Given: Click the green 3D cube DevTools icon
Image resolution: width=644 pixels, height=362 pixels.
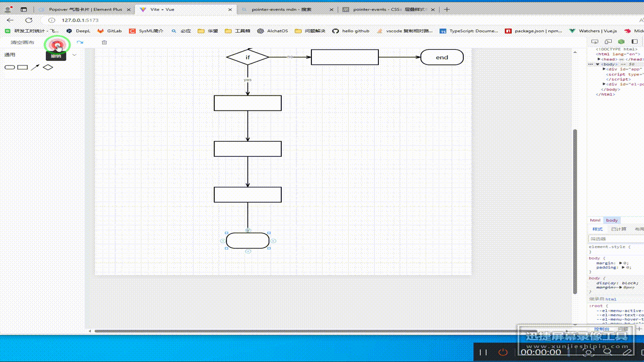Looking at the screenshot, I should [621, 42].
